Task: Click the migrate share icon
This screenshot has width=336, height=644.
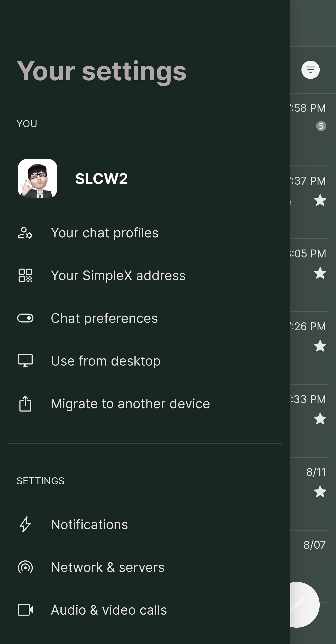Action: pos(25,404)
